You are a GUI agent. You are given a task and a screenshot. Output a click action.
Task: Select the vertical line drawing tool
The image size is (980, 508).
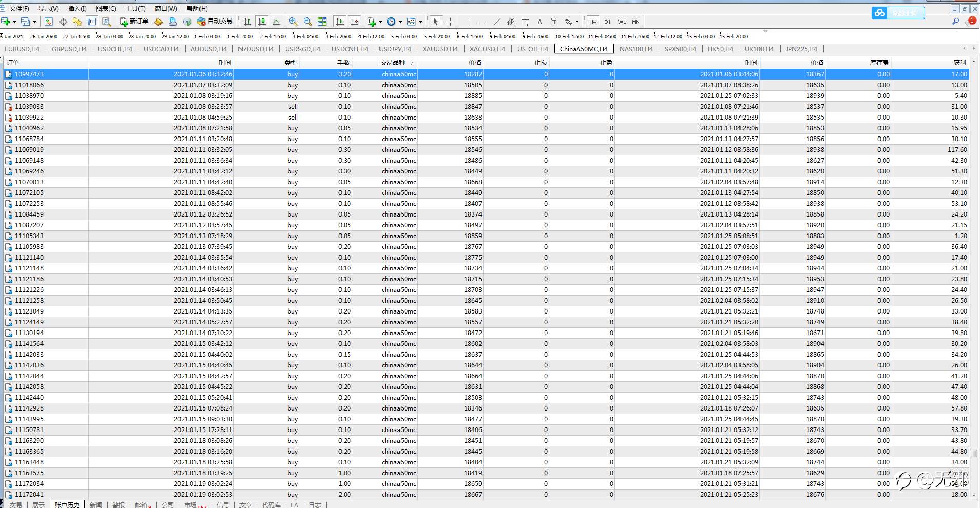pyautogui.click(x=468, y=22)
